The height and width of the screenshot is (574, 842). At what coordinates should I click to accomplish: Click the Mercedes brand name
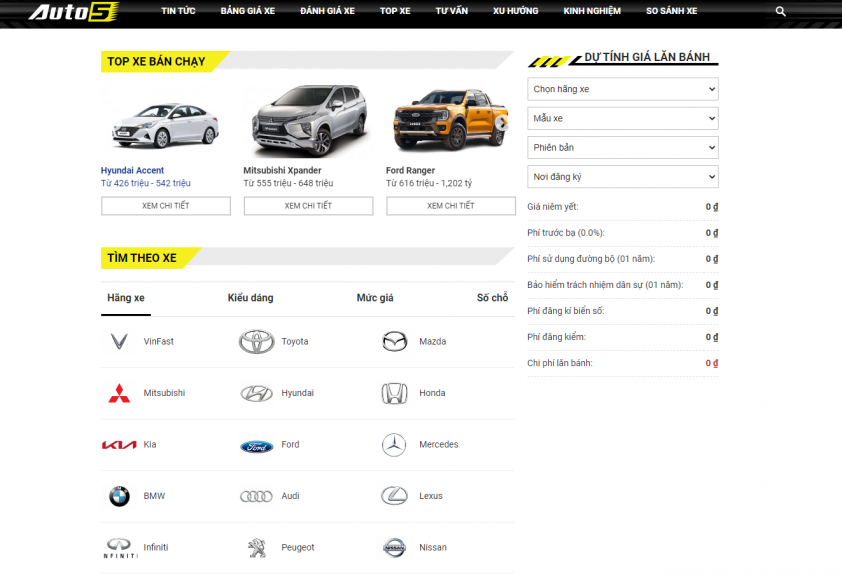coord(438,445)
